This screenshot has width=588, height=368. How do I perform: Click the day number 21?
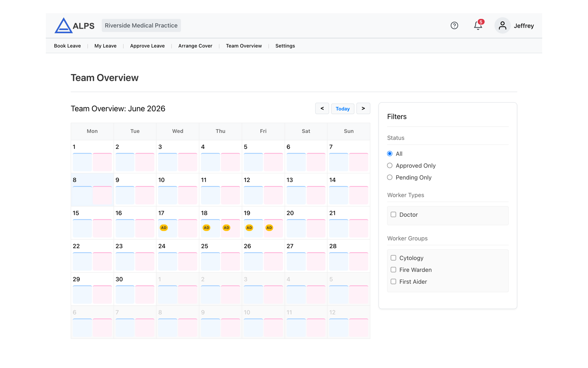point(333,213)
